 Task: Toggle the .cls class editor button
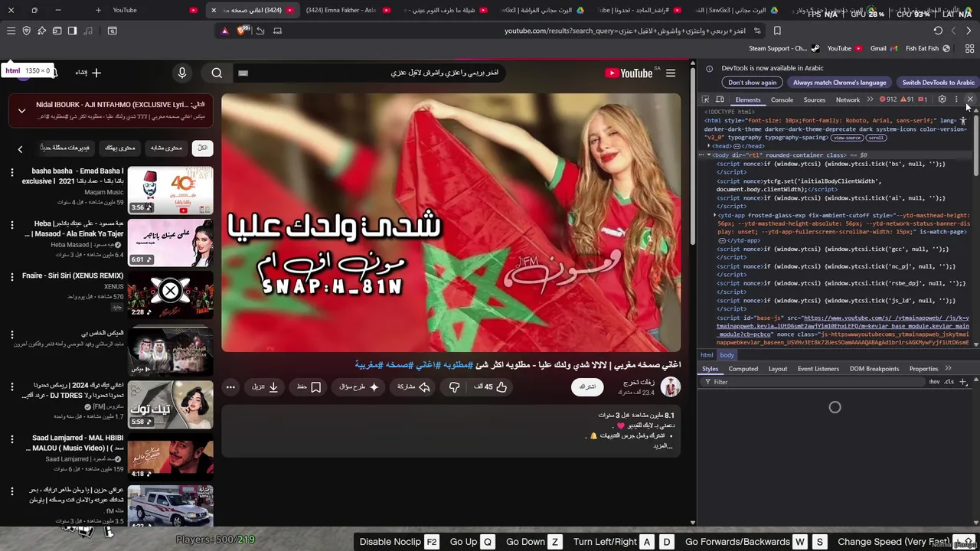[949, 382]
